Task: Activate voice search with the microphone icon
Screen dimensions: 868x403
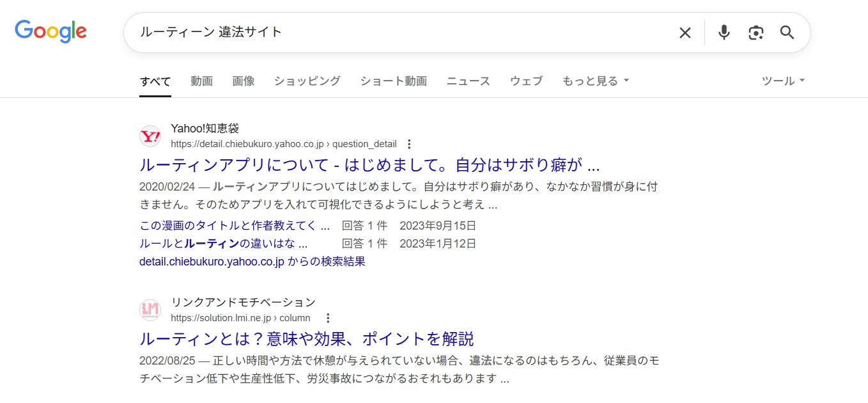Action: pyautogui.click(x=724, y=32)
